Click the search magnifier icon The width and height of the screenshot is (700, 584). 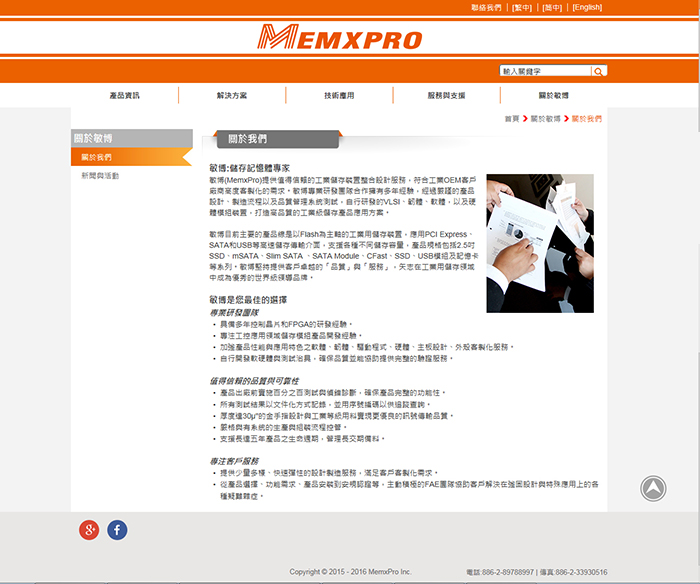[x=599, y=71]
